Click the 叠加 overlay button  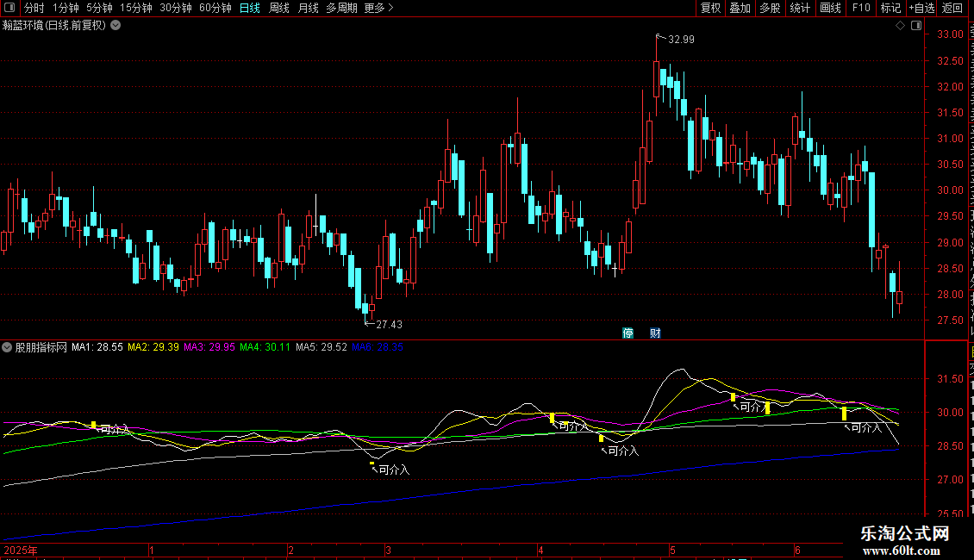pos(740,8)
